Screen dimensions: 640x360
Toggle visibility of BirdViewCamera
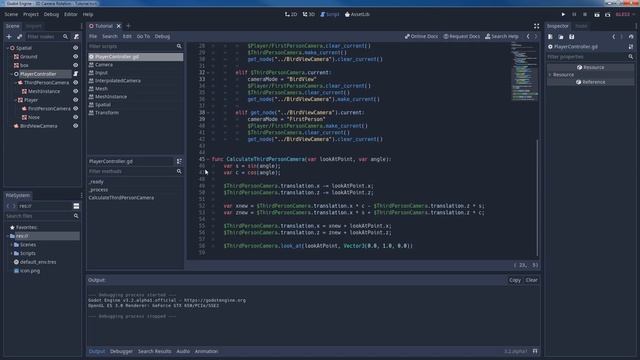(76, 126)
